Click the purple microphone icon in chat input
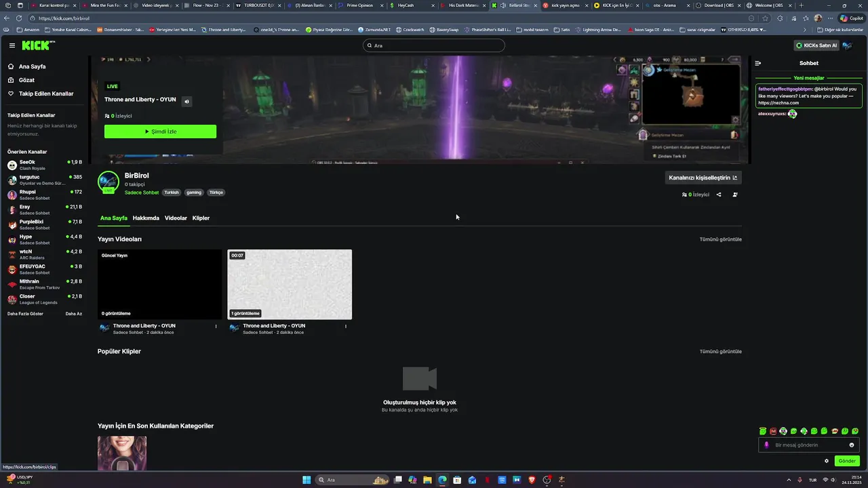Screen dimensions: 868x488 [767, 445]
